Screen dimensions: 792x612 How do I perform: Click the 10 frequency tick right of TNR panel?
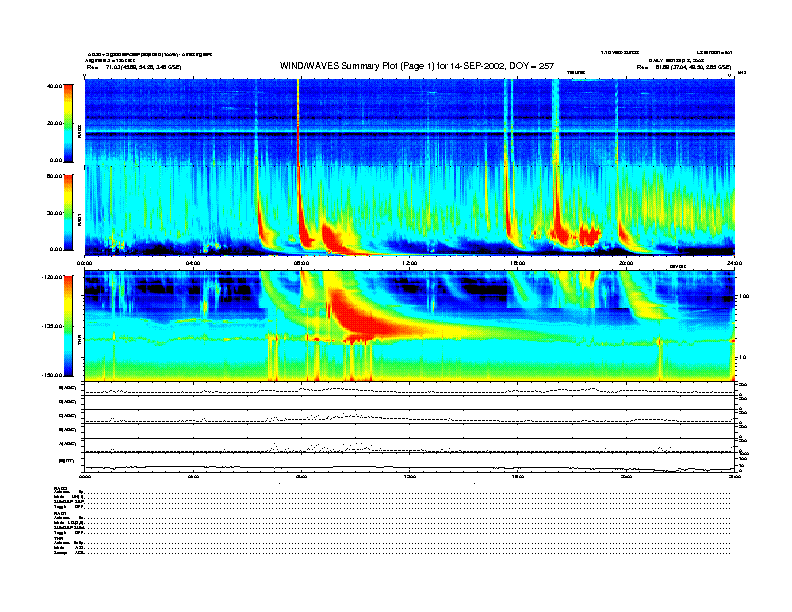point(743,358)
